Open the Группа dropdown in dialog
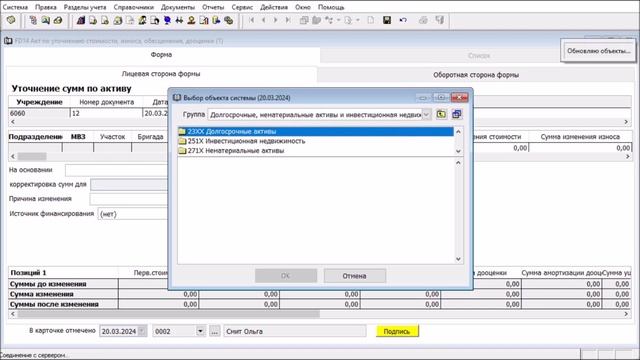This screenshot has width=640, height=360. point(426,115)
